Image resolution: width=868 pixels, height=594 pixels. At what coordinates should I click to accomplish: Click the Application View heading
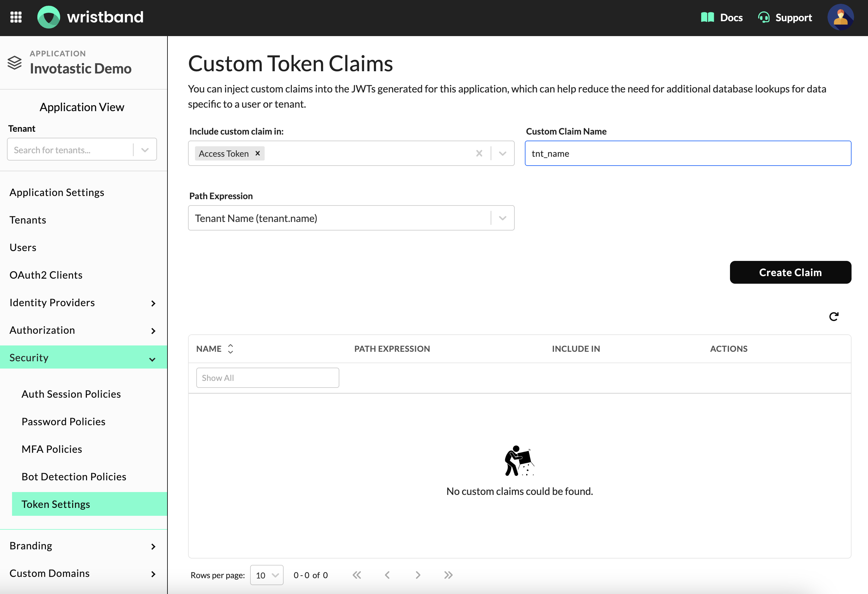[x=82, y=107]
